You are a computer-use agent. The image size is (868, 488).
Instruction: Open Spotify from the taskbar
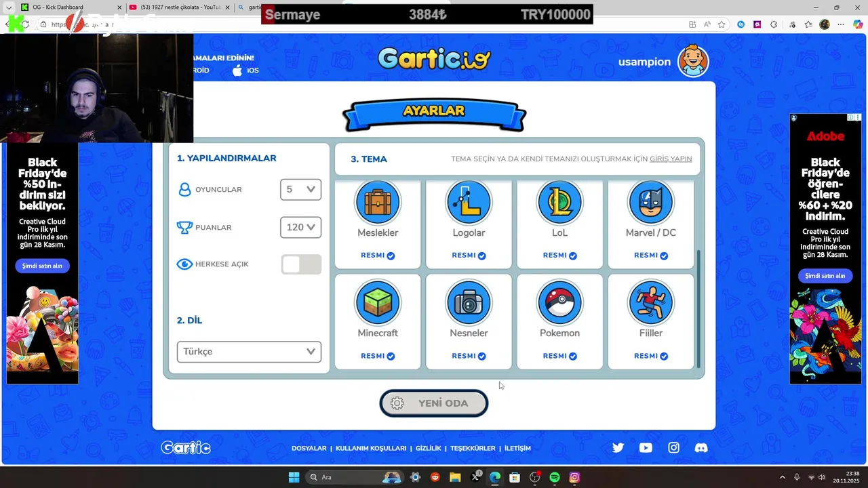coord(555,477)
